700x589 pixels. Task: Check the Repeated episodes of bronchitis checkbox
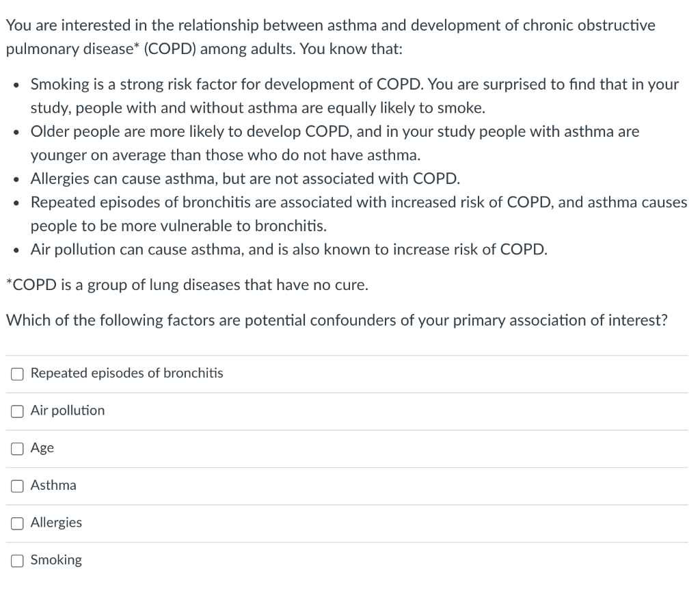click(x=18, y=374)
